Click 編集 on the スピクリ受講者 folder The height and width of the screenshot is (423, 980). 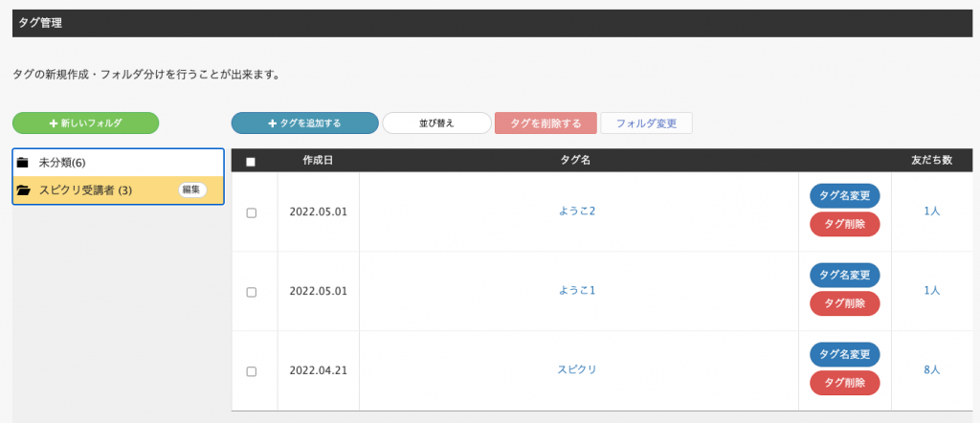(x=192, y=189)
